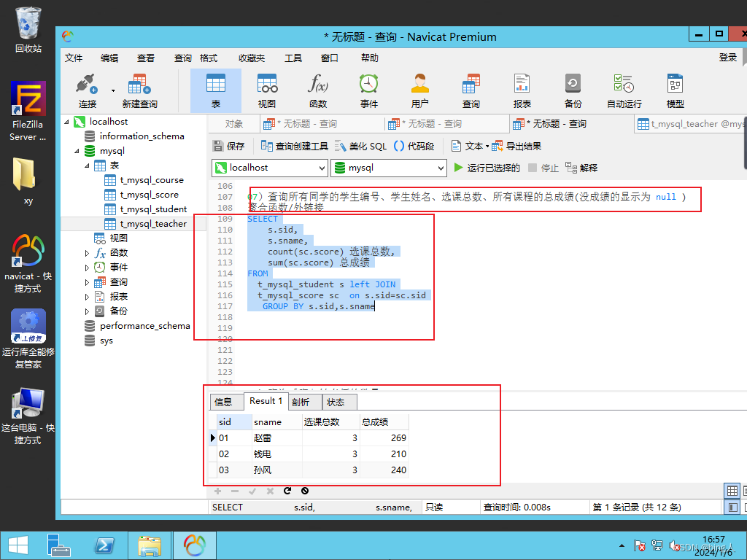Open the 收藏夹 menu
This screenshot has width=747, height=560.
[252, 58]
